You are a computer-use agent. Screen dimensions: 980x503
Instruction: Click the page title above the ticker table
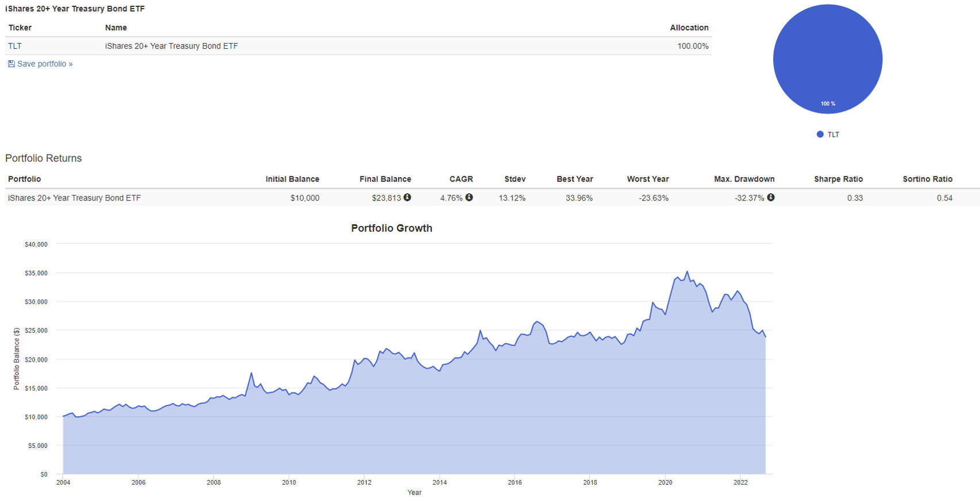pos(75,9)
